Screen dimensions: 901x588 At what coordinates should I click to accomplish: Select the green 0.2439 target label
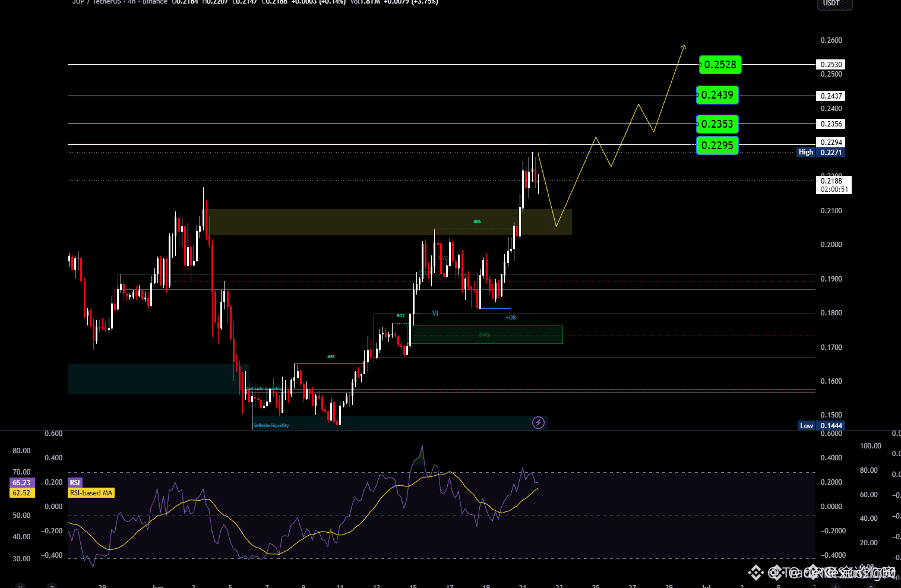point(717,95)
